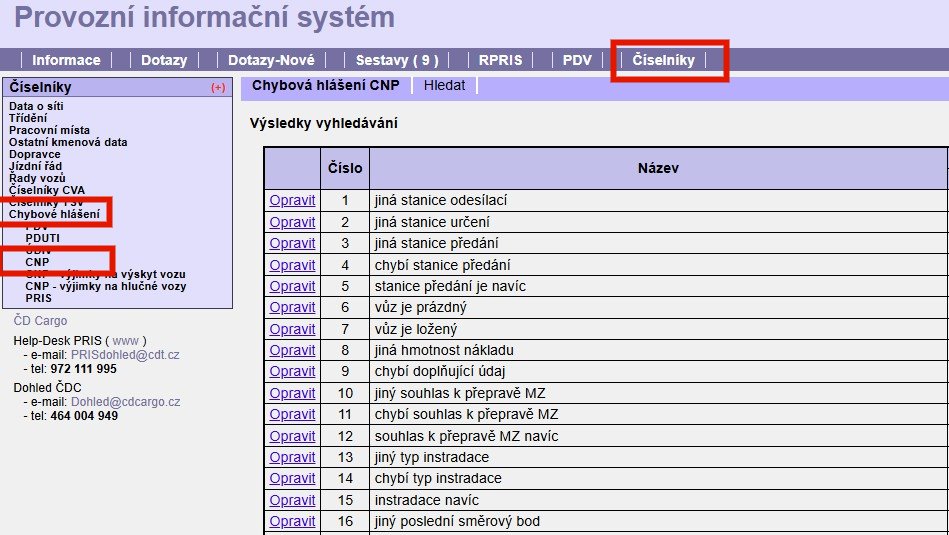This screenshot has width=949, height=535.
Task: Open Data o síti in sidebar
Action: pyautogui.click(x=36, y=106)
